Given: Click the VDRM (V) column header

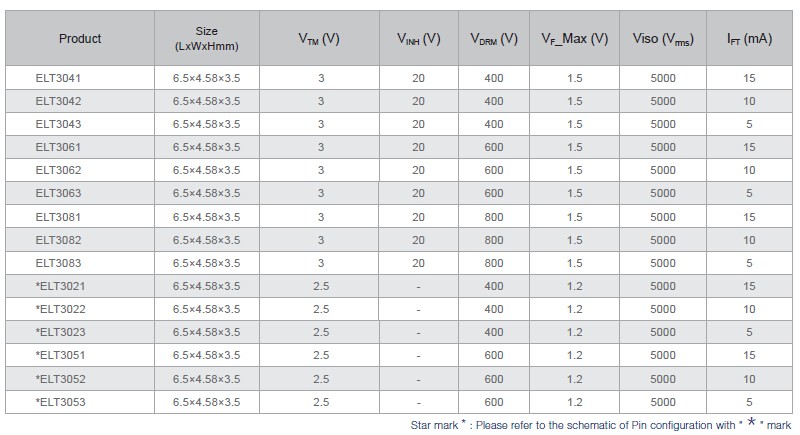Looking at the screenshot, I should click(494, 39).
